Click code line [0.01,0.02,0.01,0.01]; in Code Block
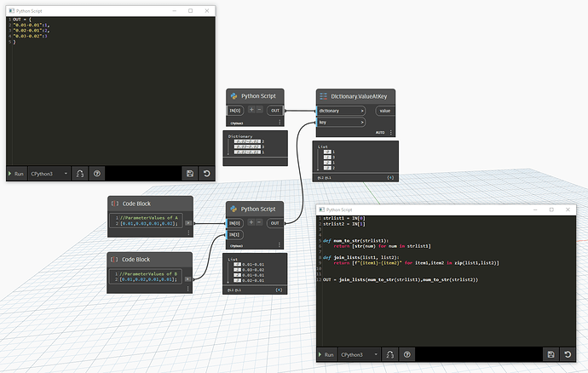 coord(148,279)
